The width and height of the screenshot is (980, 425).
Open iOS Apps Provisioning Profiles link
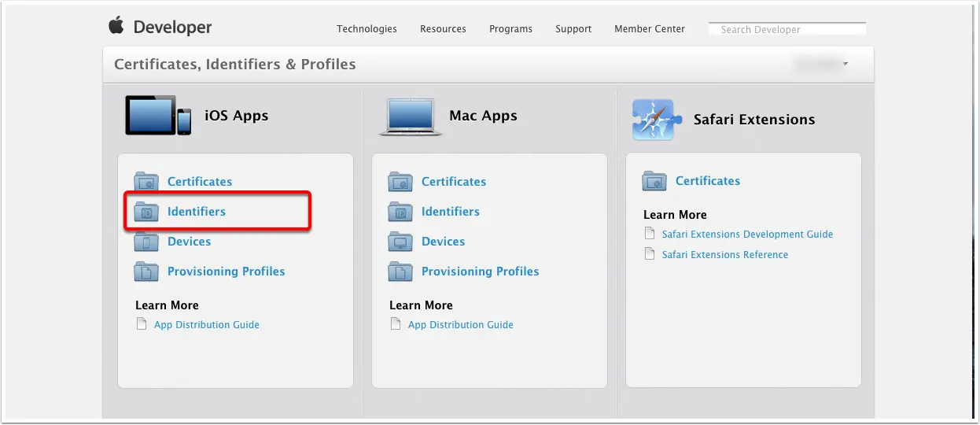tap(227, 272)
